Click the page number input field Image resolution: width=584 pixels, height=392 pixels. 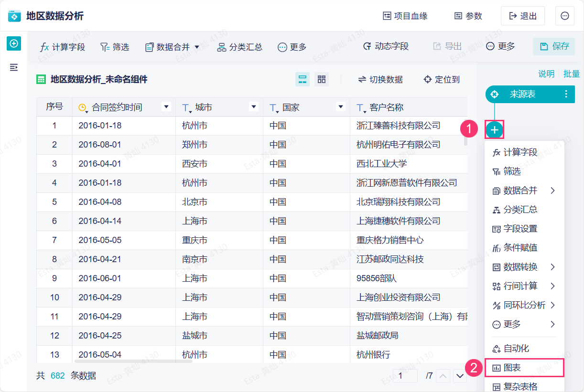point(405,376)
